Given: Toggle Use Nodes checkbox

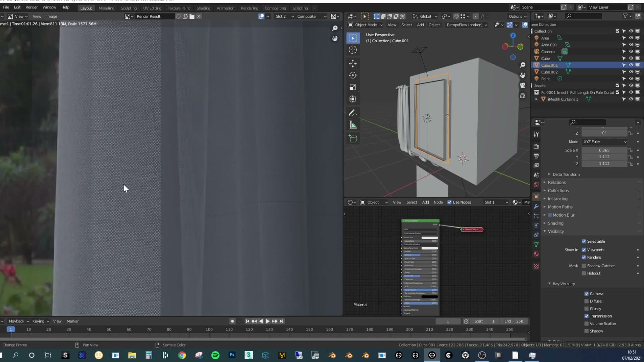Looking at the screenshot, I should pos(449,202).
